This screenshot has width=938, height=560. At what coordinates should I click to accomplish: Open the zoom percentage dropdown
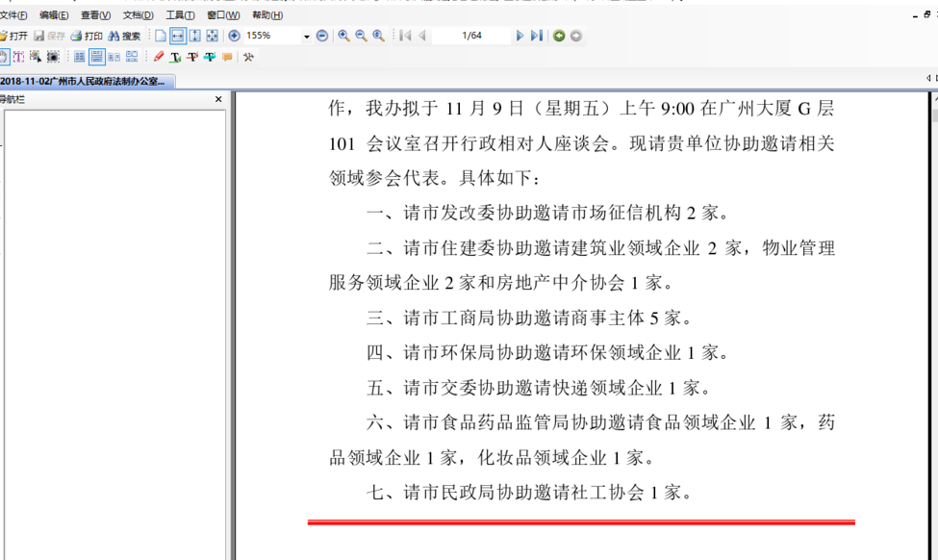click(x=306, y=36)
